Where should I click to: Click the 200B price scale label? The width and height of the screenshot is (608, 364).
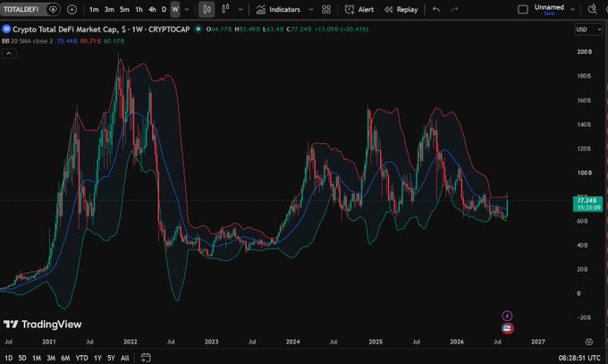[585, 52]
